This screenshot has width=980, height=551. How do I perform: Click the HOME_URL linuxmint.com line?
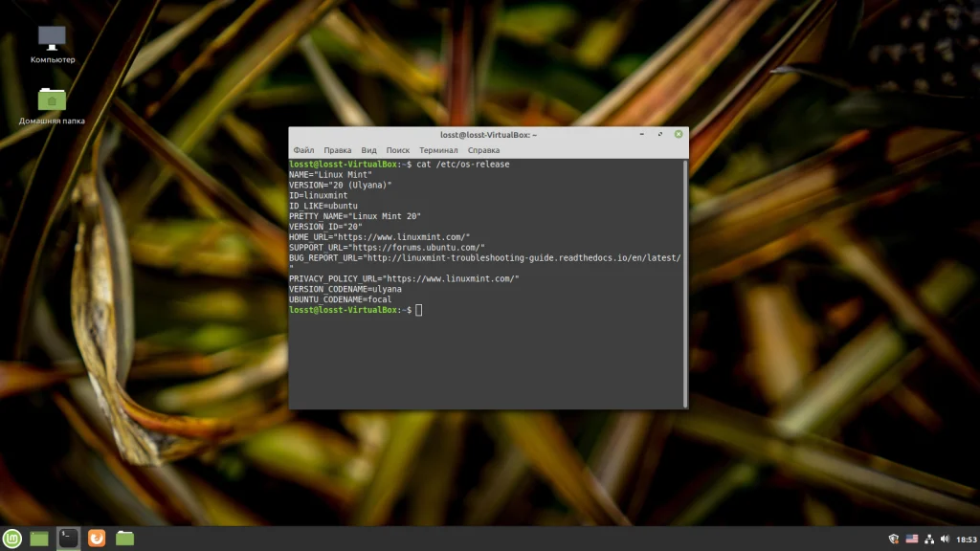coord(379,237)
